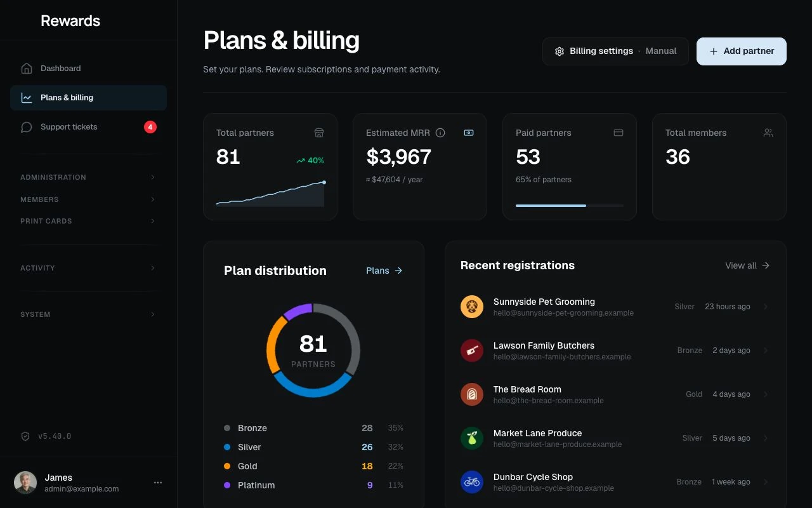The image size is (812, 508).
Task: Click the gear icon in Billing settings
Action: (x=560, y=51)
